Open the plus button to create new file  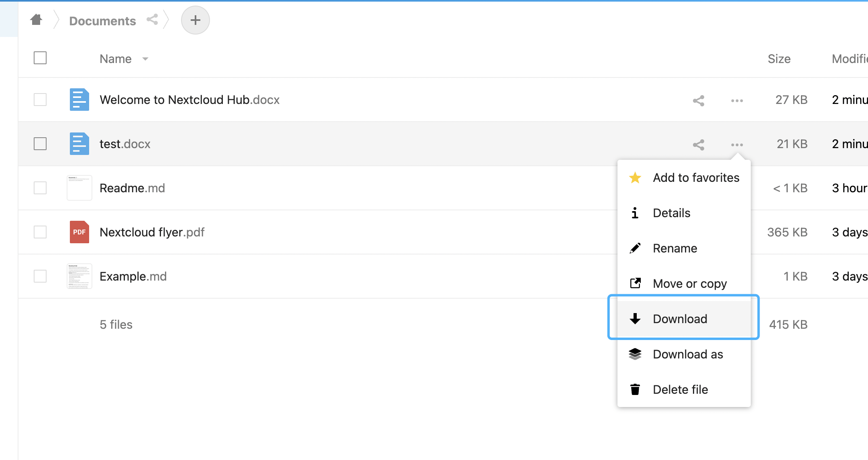195,20
